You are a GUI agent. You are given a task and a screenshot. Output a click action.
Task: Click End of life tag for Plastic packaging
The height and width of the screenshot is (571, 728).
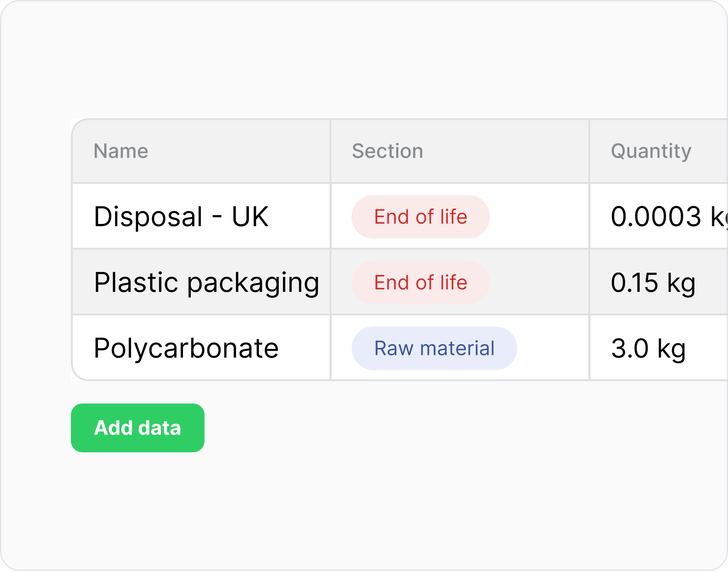pyautogui.click(x=421, y=282)
